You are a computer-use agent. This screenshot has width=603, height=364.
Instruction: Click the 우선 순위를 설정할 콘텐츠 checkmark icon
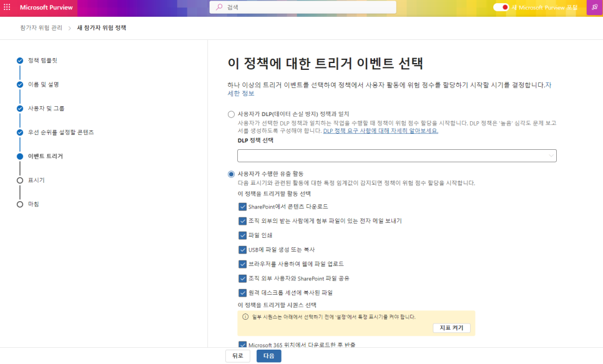coord(20,132)
